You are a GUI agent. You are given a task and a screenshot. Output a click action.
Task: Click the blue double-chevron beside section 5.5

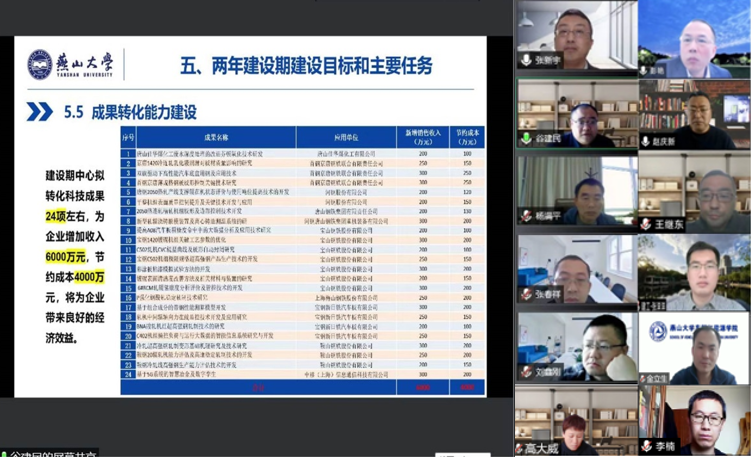40,111
